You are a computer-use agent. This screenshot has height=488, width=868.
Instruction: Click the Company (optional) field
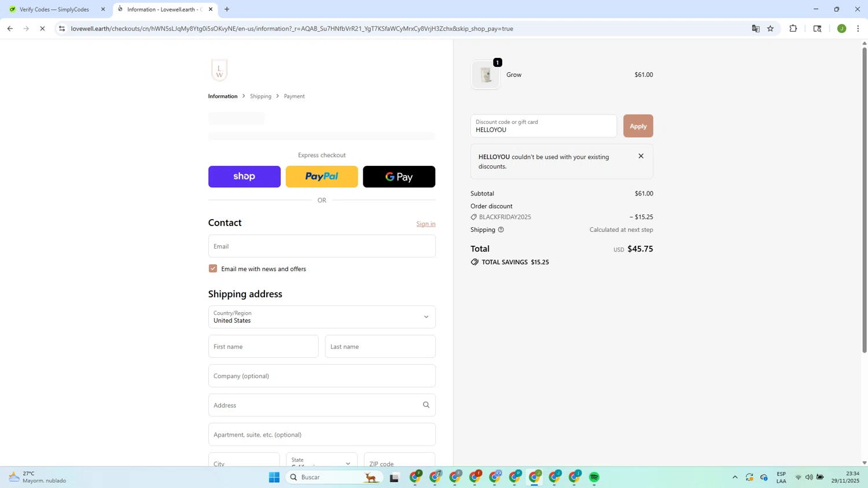322,376
